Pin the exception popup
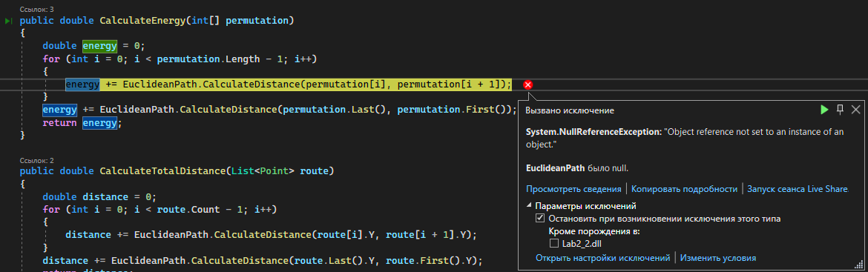Image resolution: width=868 pixels, height=272 pixels. tap(840, 110)
